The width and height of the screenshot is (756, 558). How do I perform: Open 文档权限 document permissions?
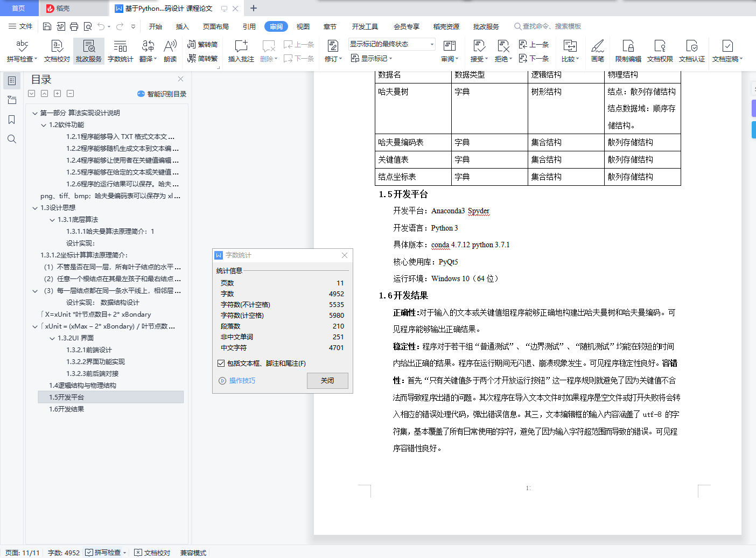(660, 51)
